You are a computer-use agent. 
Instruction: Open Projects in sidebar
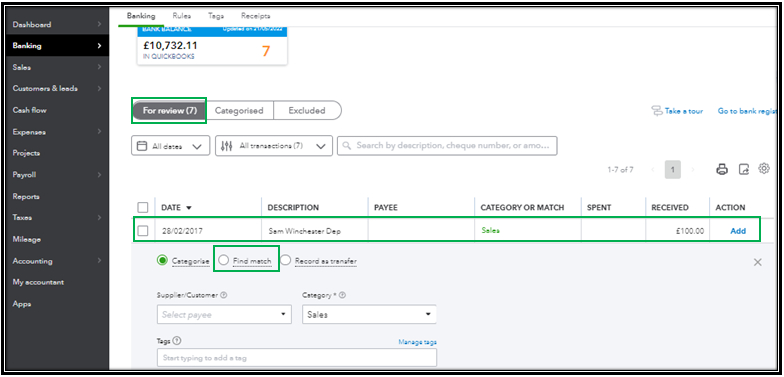pos(26,153)
